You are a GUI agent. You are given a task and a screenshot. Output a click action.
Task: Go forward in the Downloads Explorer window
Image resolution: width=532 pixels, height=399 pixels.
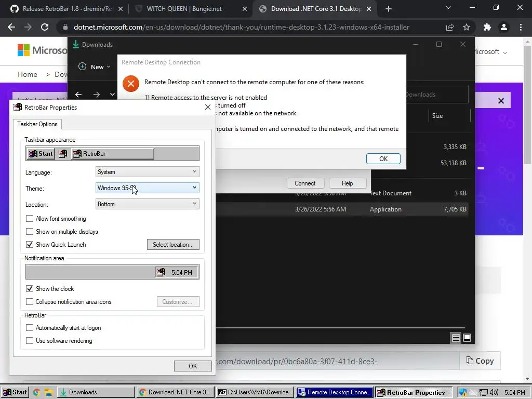(x=96, y=95)
